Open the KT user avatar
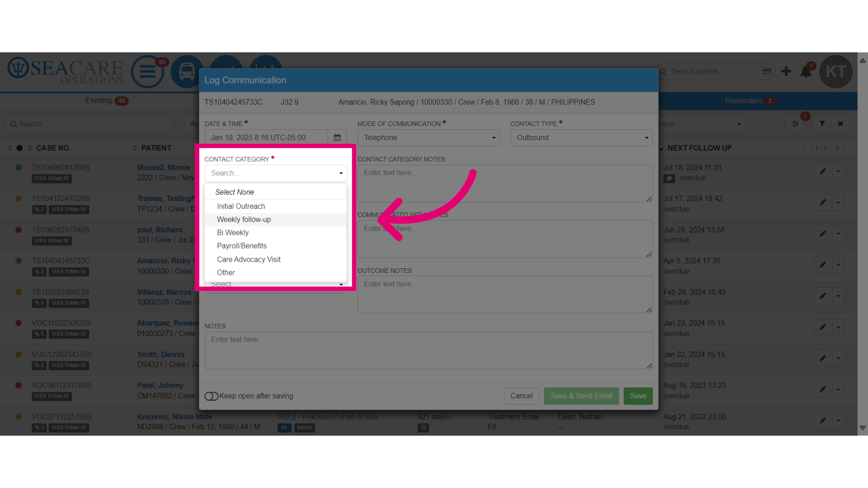 836,71
